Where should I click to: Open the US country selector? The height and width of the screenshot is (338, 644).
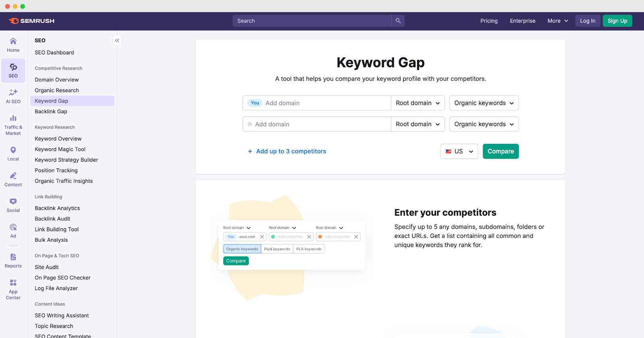pos(459,151)
